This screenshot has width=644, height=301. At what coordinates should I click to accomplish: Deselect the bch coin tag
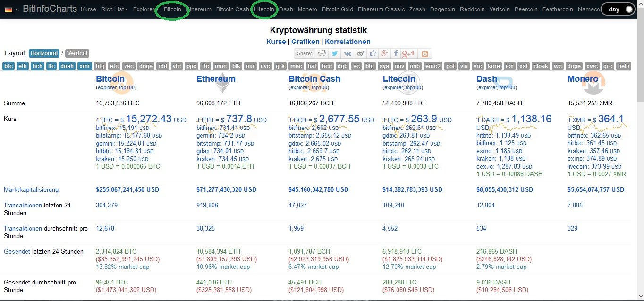click(38, 66)
